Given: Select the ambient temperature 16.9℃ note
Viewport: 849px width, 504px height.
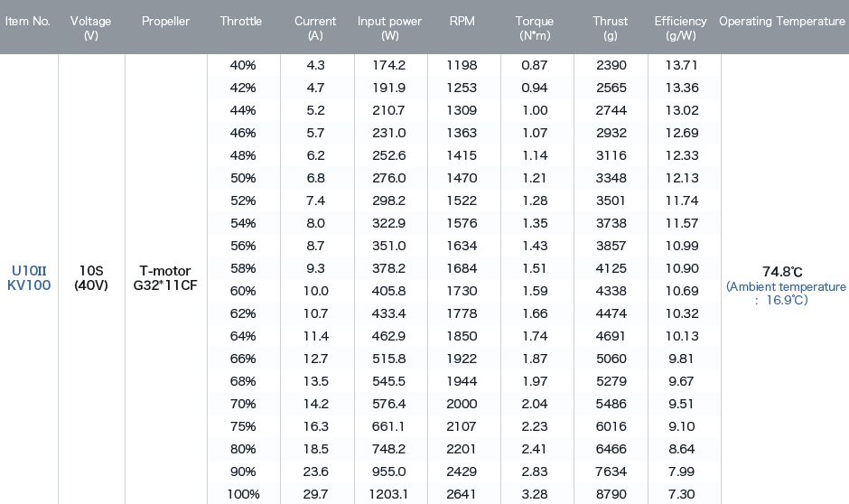Looking at the screenshot, I should (786, 293).
